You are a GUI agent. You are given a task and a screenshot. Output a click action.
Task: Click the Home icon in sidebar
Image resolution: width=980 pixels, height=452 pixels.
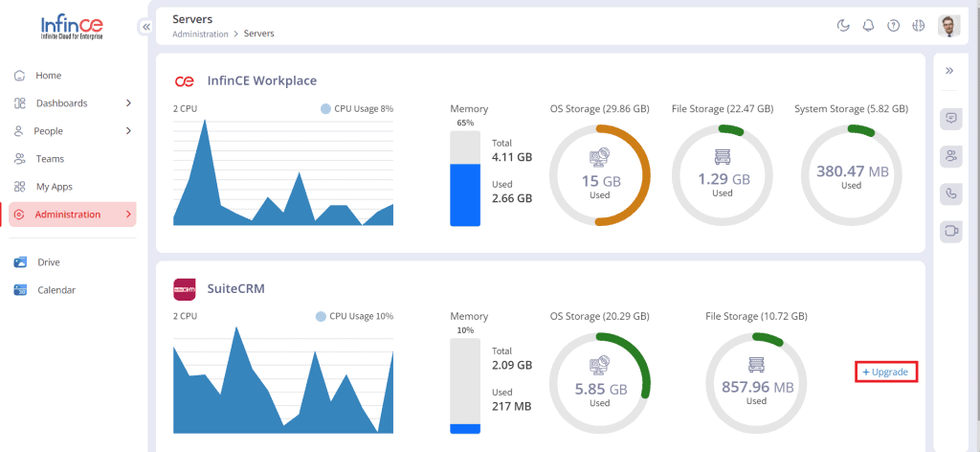19,76
